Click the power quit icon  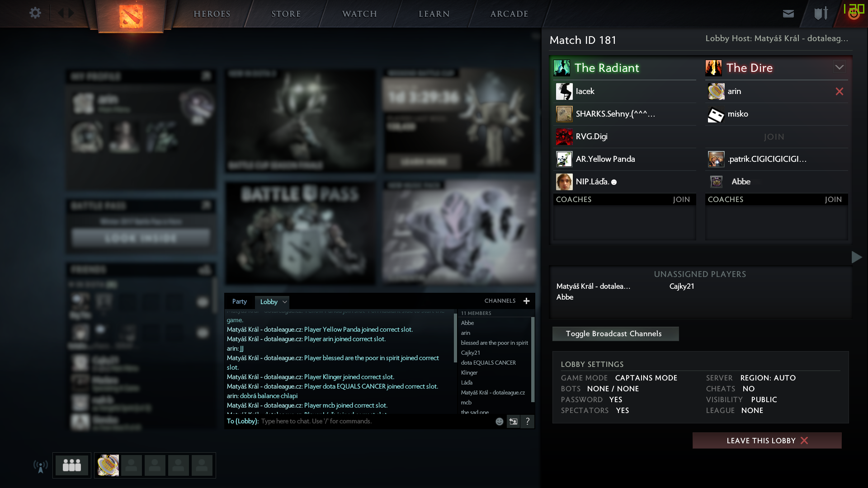(x=854, y=14)
